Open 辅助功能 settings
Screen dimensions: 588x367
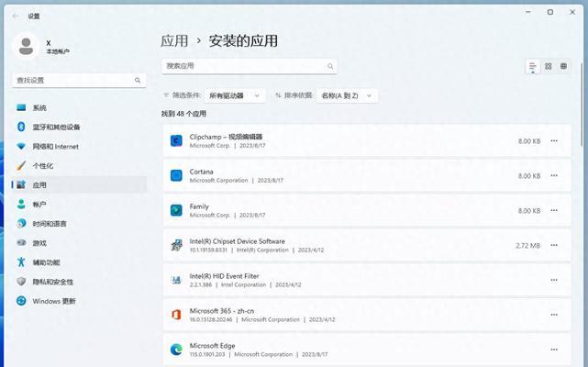click(x=79, y=262)
